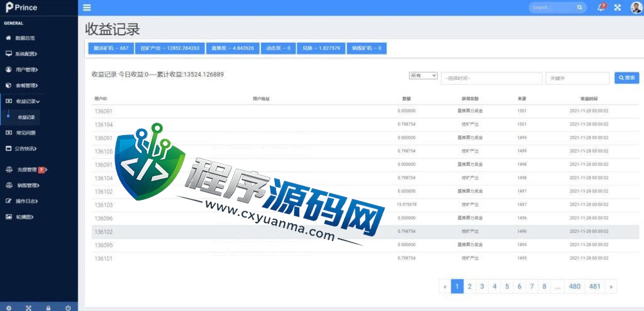
Task: Click the blue 搜索 search button
Action: click(x=627, y=77)
